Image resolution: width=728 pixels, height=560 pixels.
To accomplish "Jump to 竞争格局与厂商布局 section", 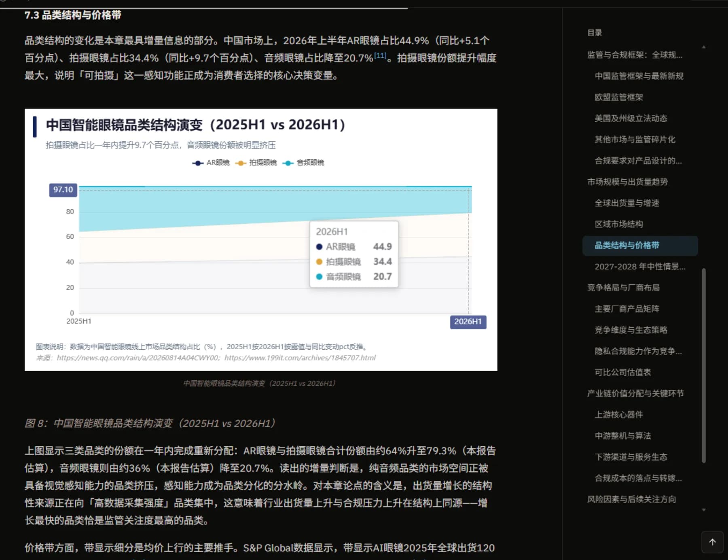I will click(x=623, y=288).
